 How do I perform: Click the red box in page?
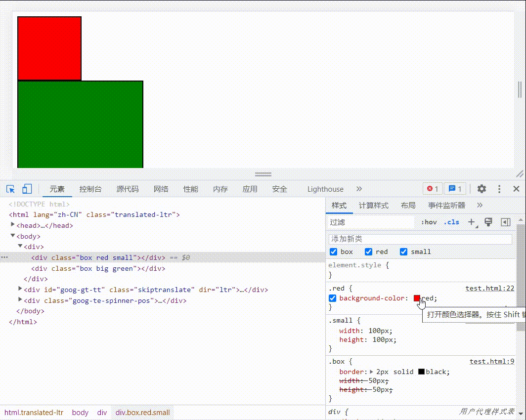49,48
